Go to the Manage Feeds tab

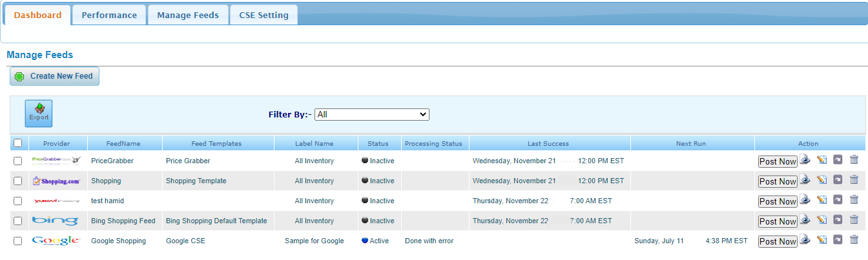coord(188,15)
